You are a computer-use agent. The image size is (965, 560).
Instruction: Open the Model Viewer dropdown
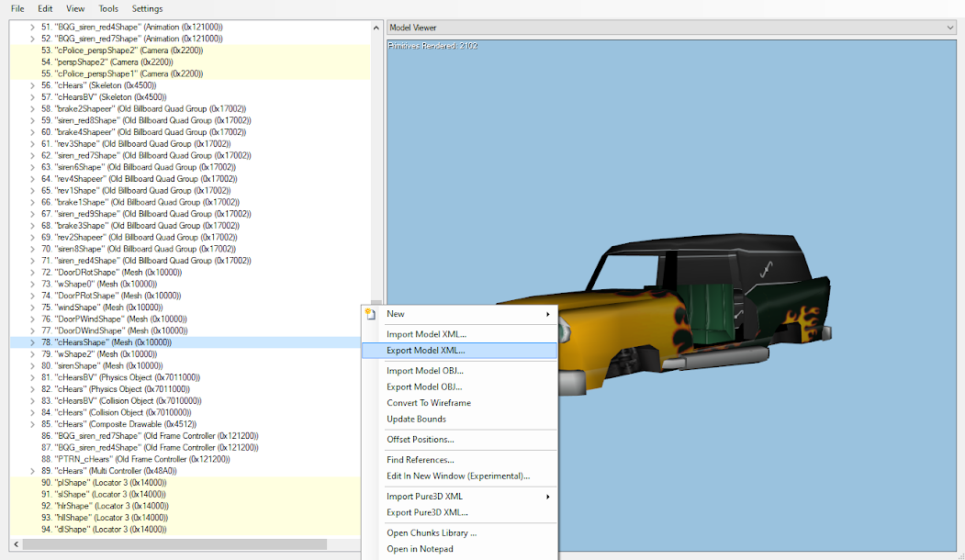(949, 28)
